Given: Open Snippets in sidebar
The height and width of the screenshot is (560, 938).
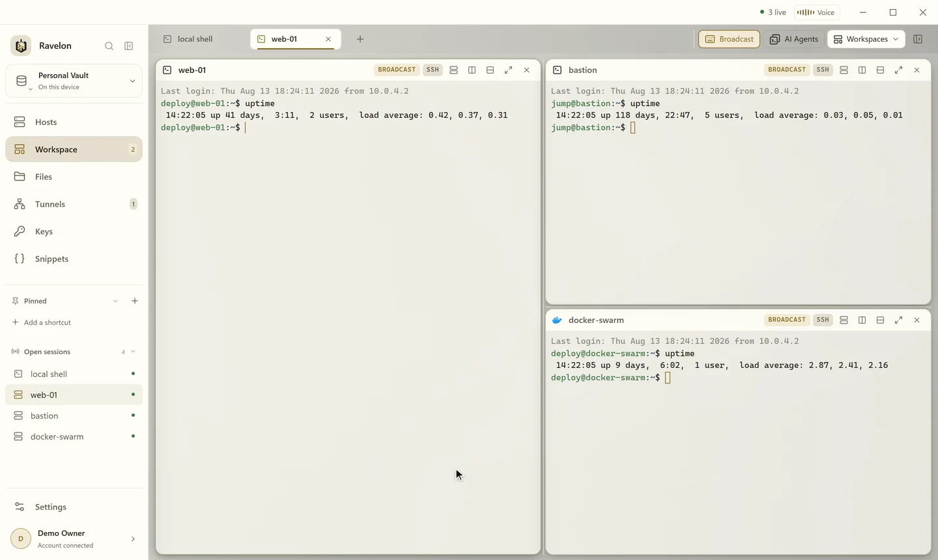Looking at the screenshot, I should point(74,259).
